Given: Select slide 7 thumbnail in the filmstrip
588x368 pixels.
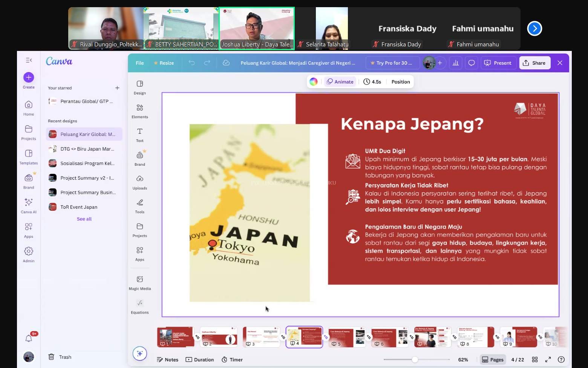Looking at the screenshot, I should tap(432, 337).
